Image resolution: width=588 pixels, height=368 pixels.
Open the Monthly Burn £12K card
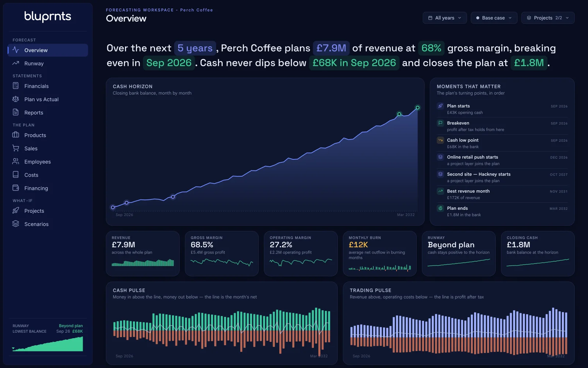coord(380,254)
